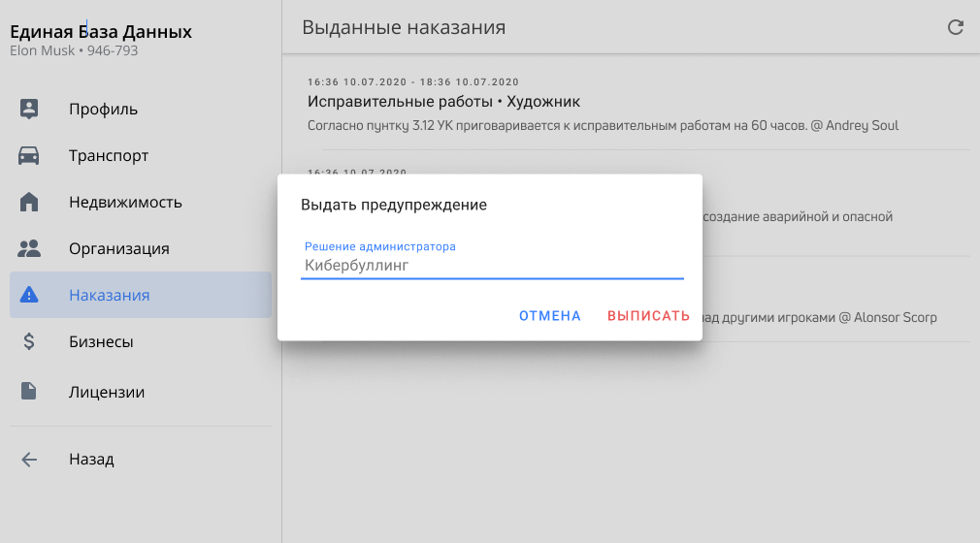Focus the Решение администратора text field
Viewport: 980px width, 543px height.
point(492,265)
